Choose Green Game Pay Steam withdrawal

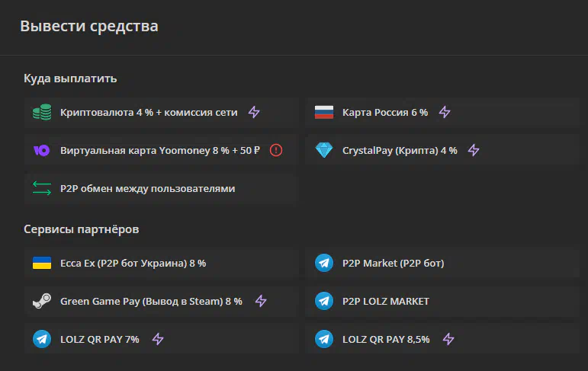(160, 302)
